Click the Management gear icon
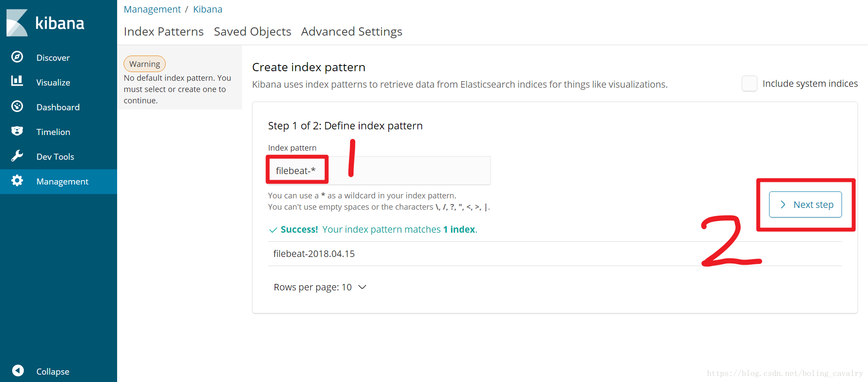868x382 pixels. [17, 181]
